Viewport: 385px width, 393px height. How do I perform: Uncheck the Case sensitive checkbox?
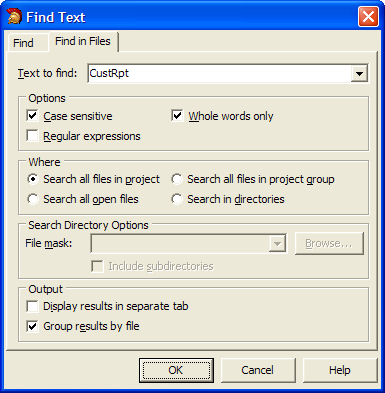click(x=32, y=116)
